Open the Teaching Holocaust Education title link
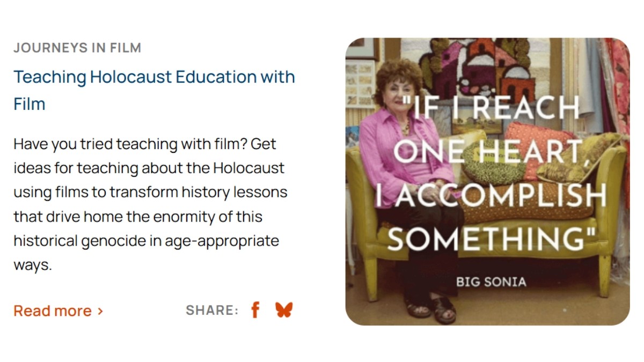The width and height of the screenshot is (644, 362). point(154,77)
